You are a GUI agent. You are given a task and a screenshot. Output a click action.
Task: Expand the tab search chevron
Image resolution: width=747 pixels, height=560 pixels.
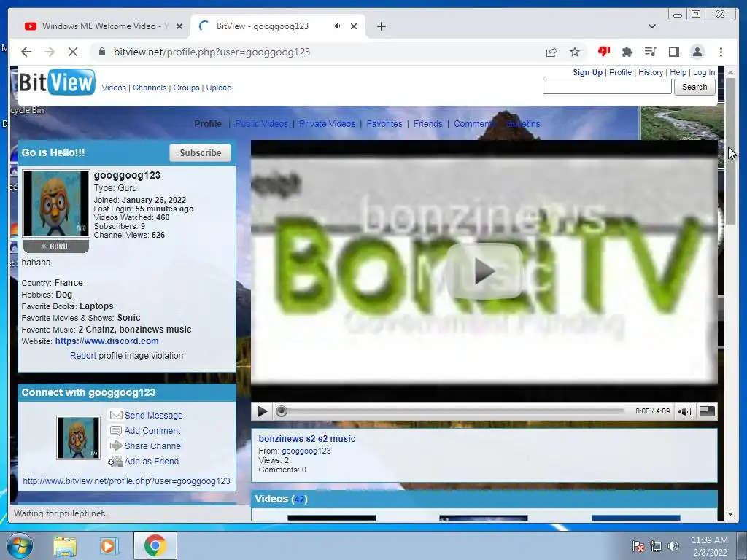(651, 26)
